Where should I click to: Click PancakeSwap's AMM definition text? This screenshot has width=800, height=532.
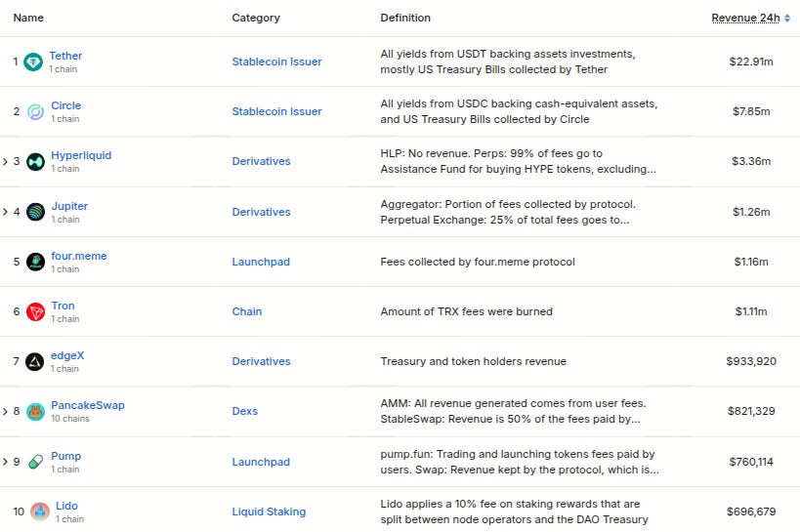click(513, 411)
